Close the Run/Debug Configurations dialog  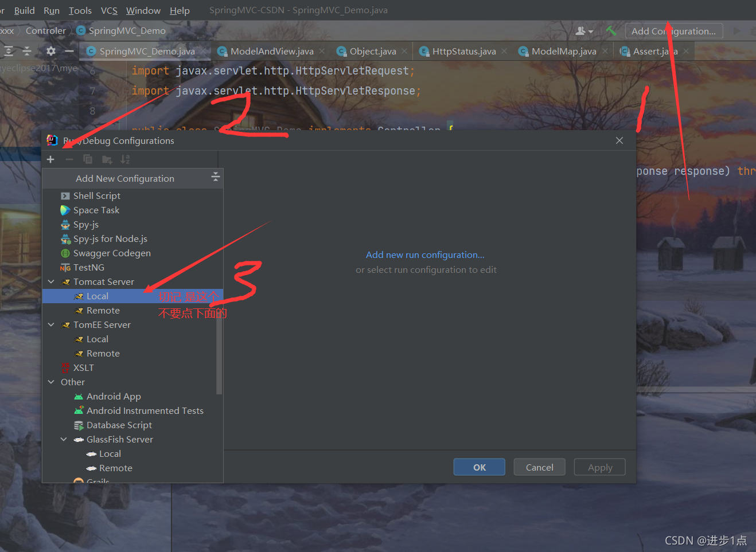(619, 140)
